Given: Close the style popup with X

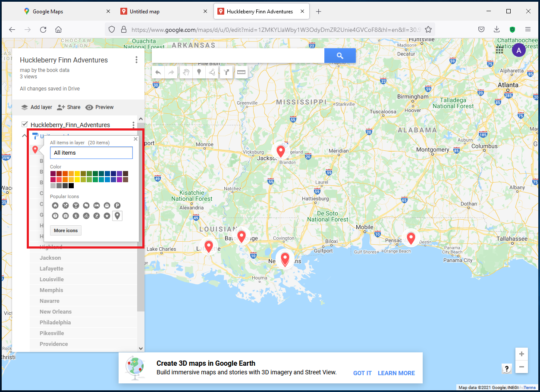Looking at the screenshot, I should pyautogui.click(x=135, y=139).
